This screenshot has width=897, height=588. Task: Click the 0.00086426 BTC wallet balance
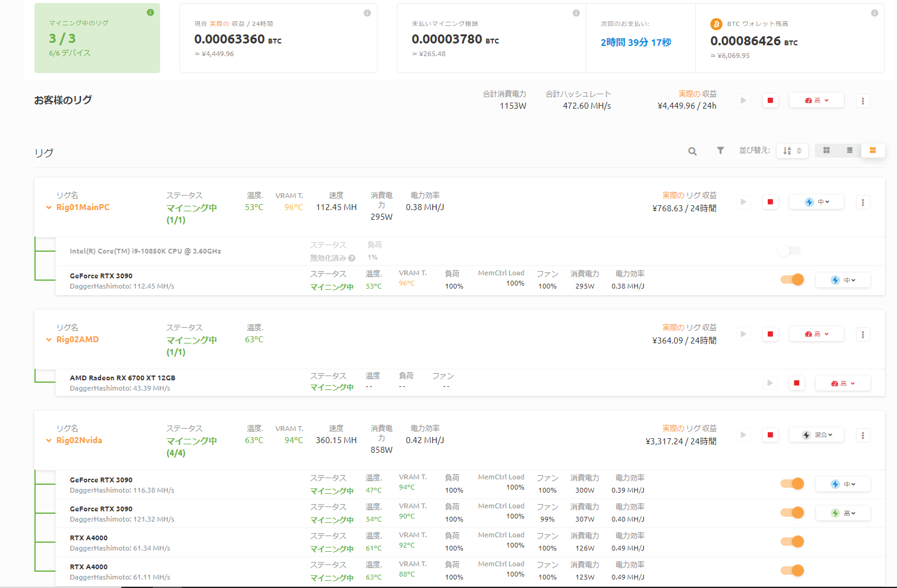click(754, 41)
